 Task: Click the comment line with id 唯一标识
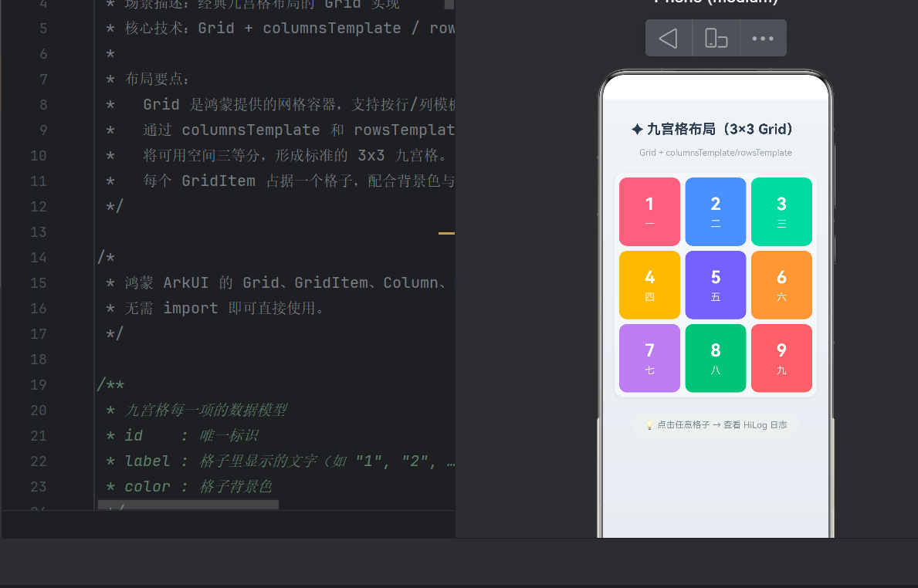[x=182, y=436]
